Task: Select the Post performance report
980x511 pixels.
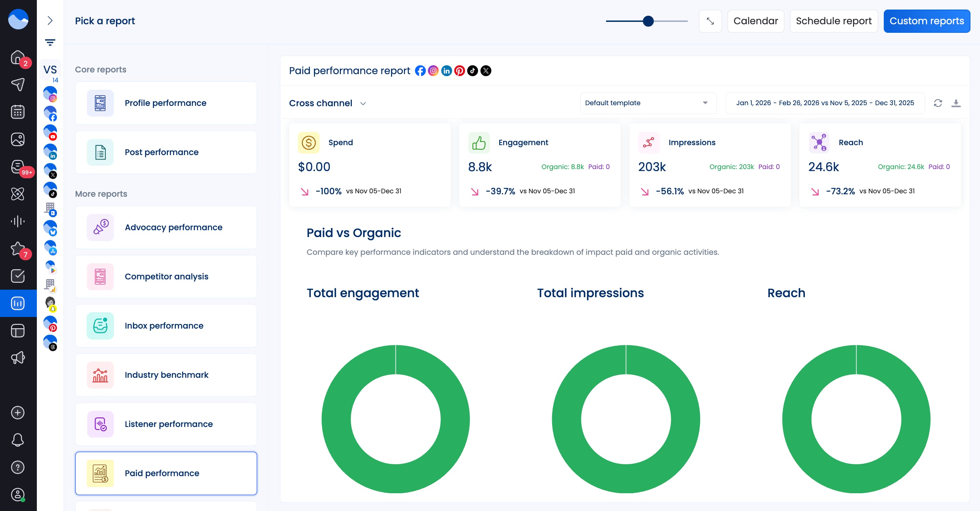Action: [x=166, y=152]
